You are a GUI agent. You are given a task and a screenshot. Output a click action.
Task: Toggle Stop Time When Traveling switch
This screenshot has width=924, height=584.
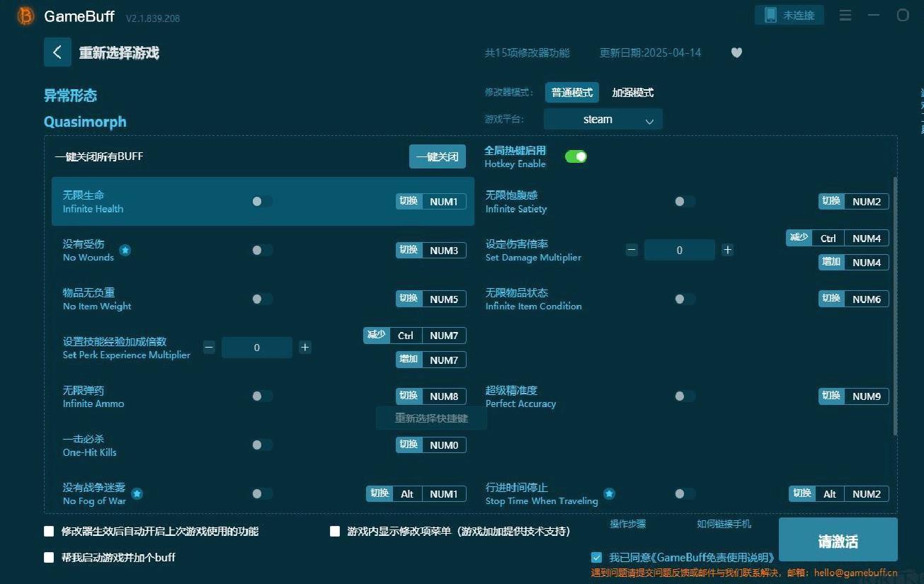click(684, 493)
